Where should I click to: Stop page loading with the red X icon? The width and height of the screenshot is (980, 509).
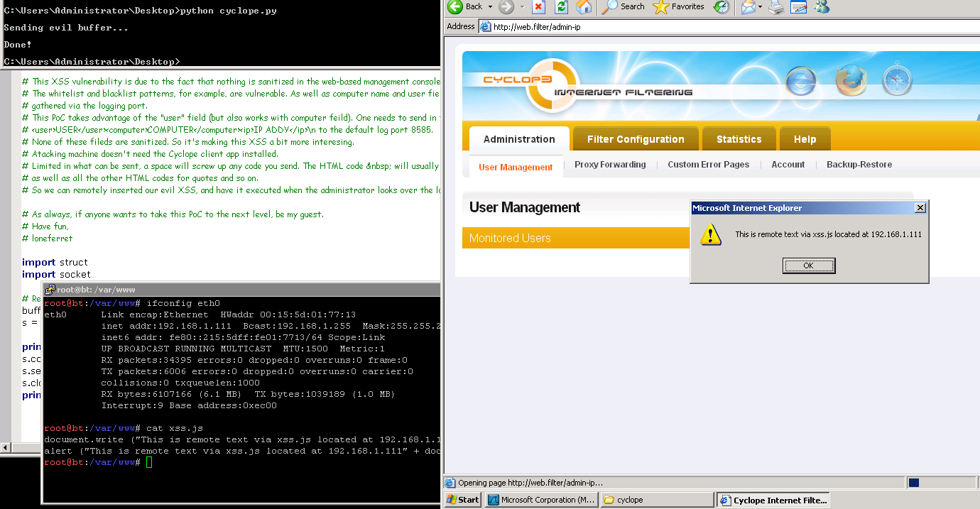(x=538, y=7)
